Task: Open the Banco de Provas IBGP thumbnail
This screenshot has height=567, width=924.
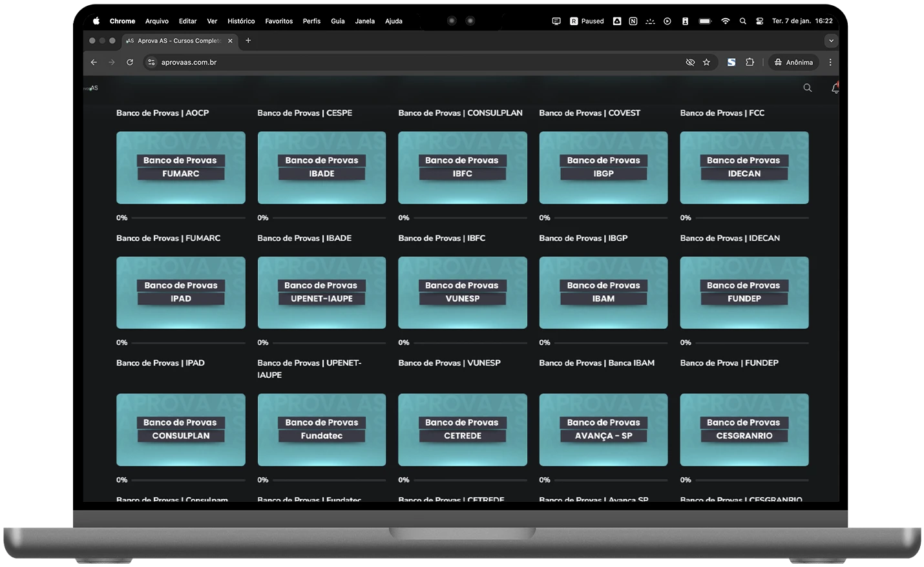Action: pyautogui.click(x=604, y=168)
